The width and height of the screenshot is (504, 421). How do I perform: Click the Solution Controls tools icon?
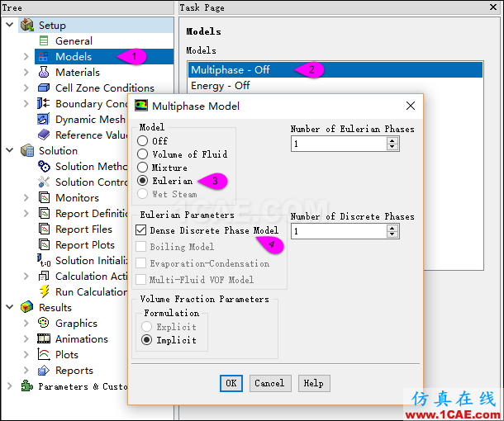point(44,182)
